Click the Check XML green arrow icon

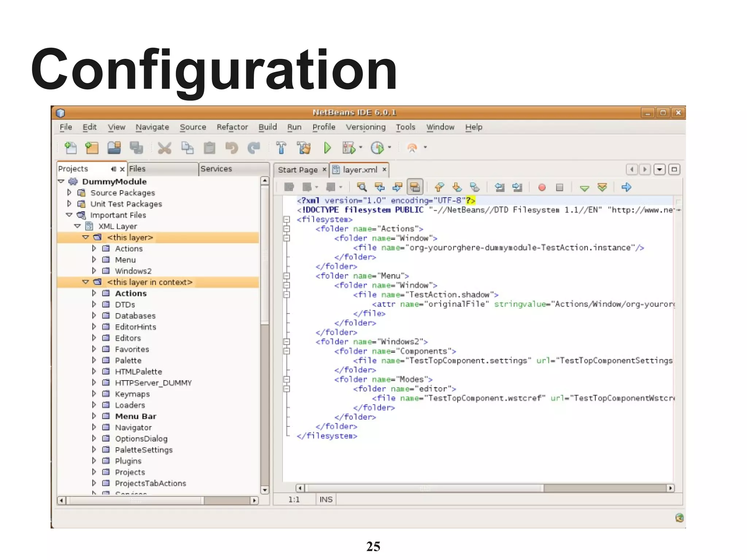coord(584,188)
